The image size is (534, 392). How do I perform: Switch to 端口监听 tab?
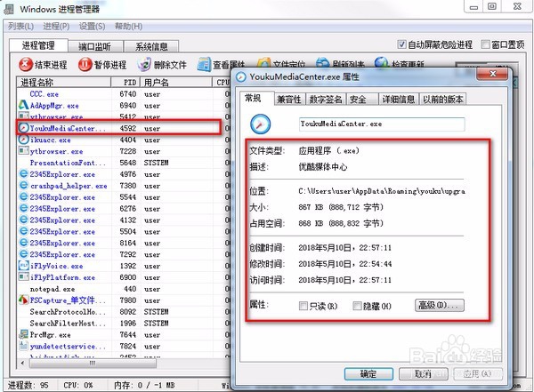94,46
